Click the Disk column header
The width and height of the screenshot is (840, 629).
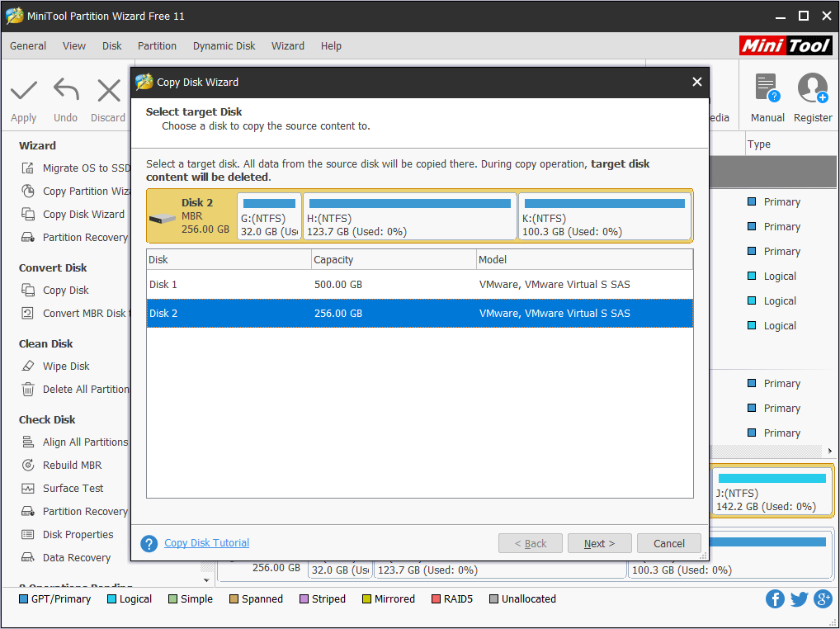[229, 260]
